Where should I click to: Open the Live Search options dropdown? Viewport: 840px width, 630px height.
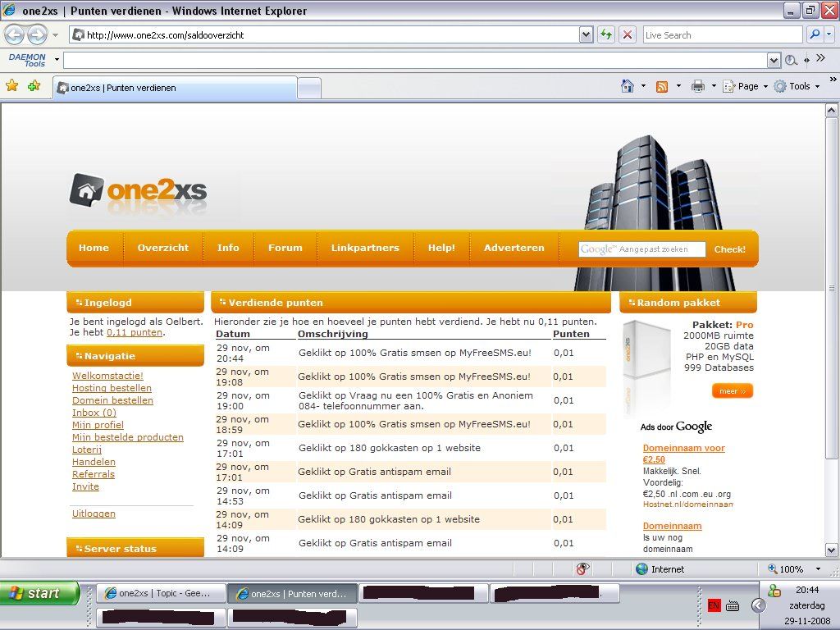coord(829,34)
